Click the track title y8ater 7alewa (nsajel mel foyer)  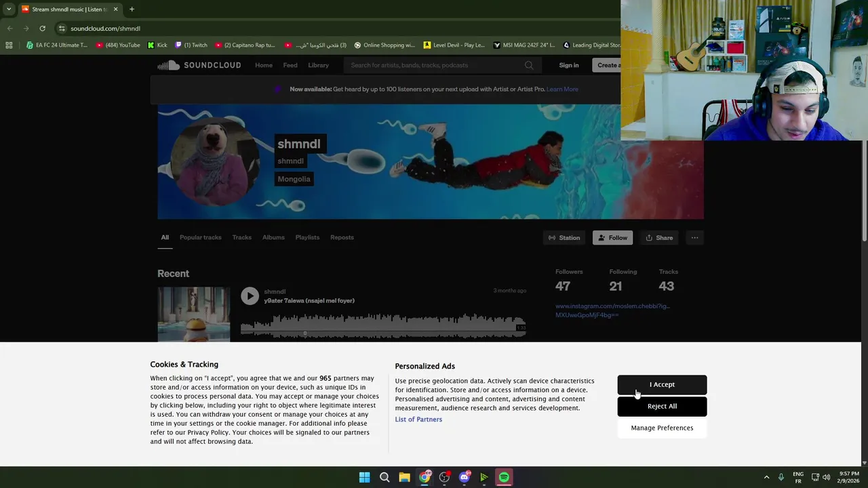coord(309,300)
